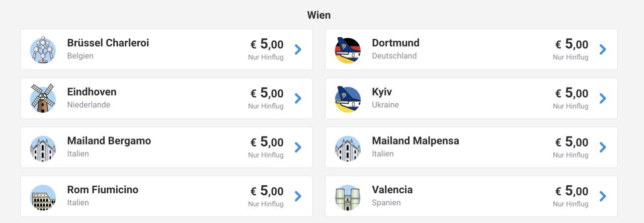Click the tower gate icon for Valencia
Image resolution: width=644 pixels, height=223 pixels.
click(x=348, y=196)
